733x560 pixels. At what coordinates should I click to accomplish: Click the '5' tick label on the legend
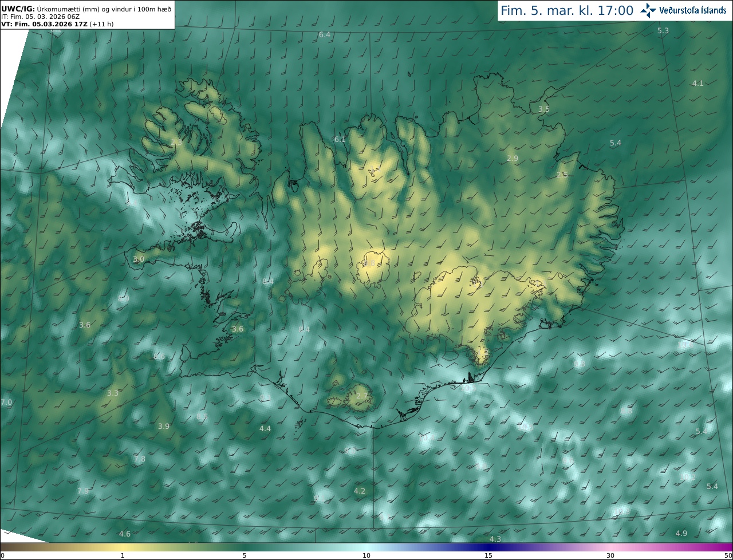pos(245,555)
